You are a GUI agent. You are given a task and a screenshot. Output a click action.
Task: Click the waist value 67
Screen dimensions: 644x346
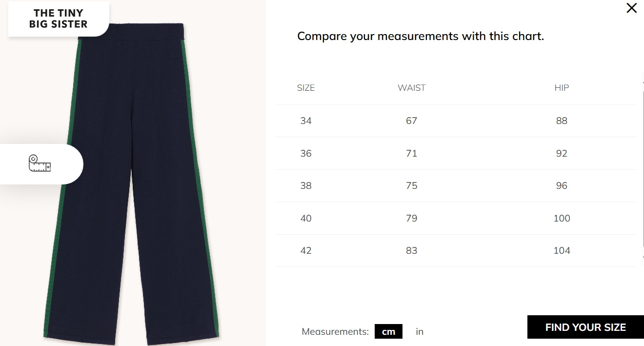coord(411,121)
